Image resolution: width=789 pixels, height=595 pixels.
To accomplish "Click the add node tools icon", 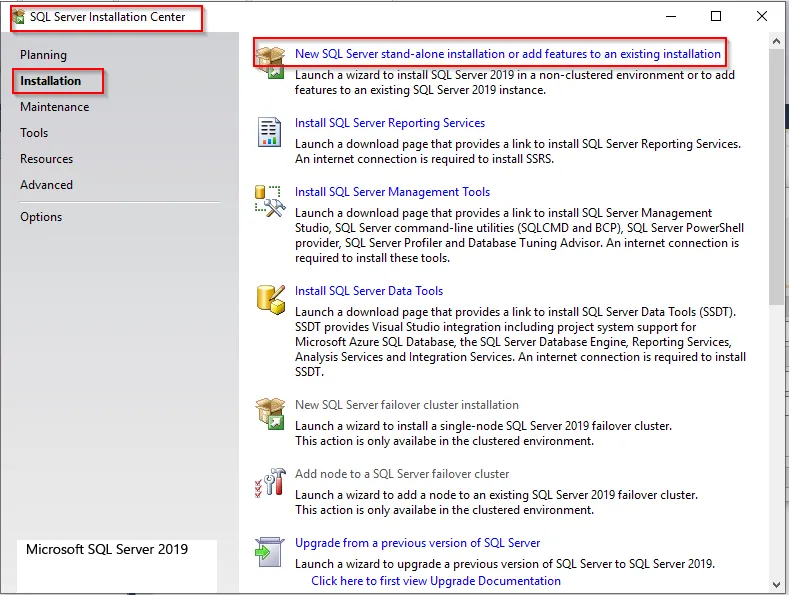I will tap(270, 482).
